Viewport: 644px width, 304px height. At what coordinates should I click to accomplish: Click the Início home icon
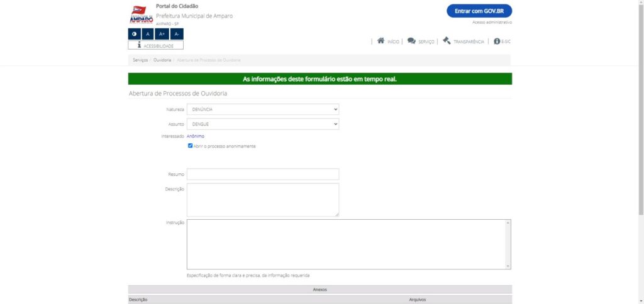coord(380,41)
